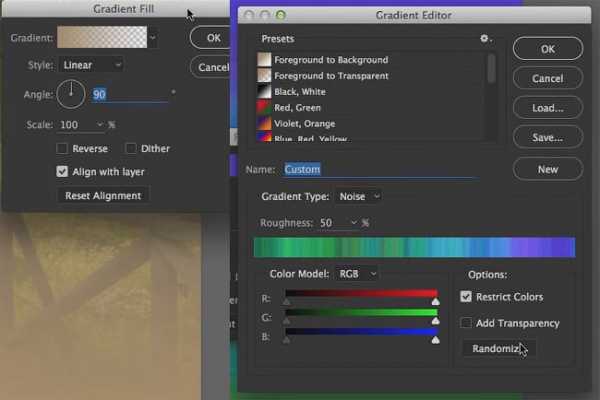600x400 pixels.
Task: Click the Randomize button
Action: point(497,348)
